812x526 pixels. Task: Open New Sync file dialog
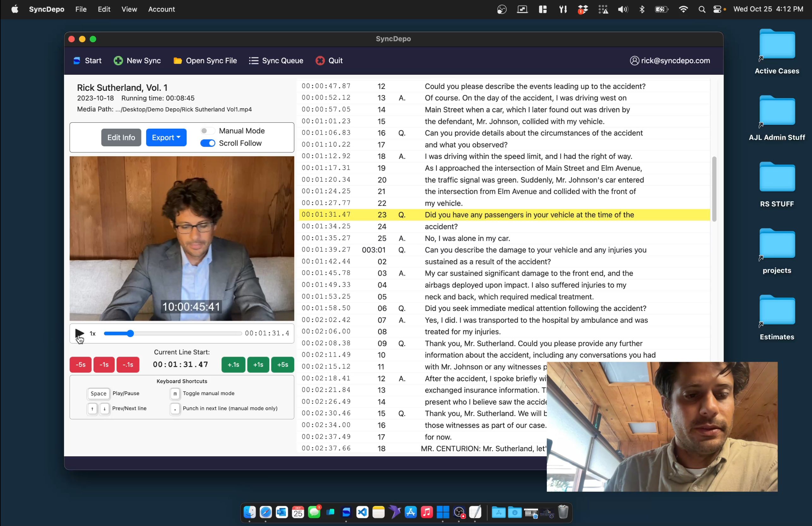click(x=137, y=60)
